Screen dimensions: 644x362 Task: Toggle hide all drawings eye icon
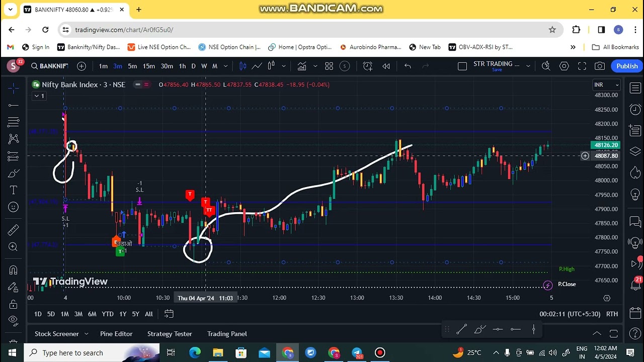(14, 321)
